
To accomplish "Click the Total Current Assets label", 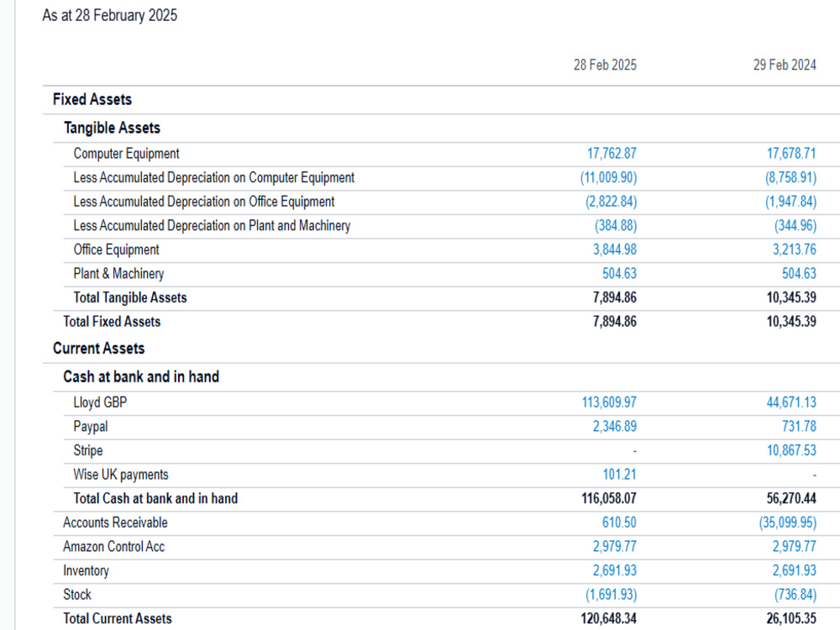I will coord(118,619).
